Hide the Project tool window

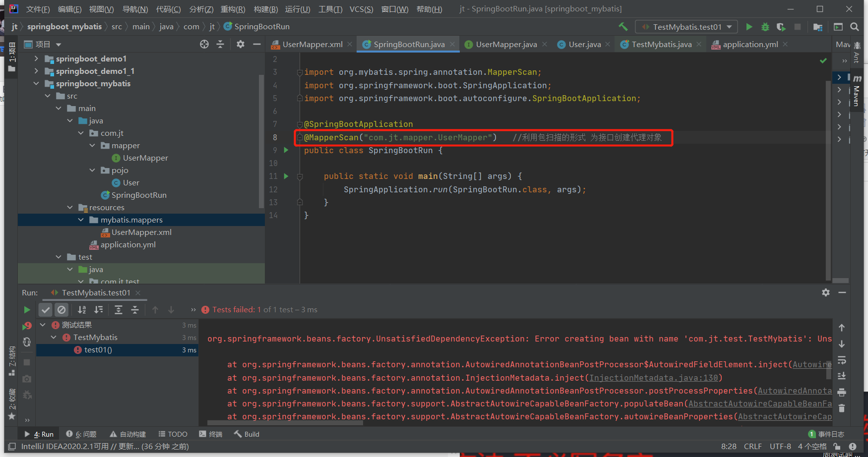(256, 44)
